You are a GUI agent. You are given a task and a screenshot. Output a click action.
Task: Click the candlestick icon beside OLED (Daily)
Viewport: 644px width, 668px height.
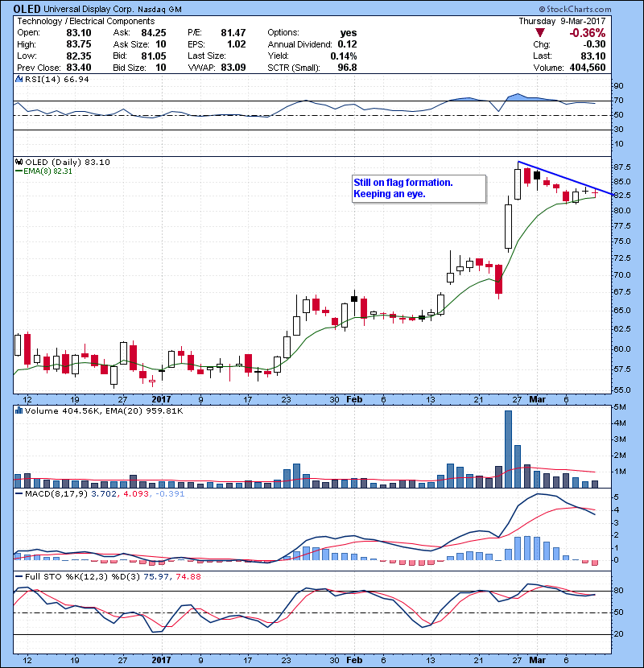click(x=19, y=162)
